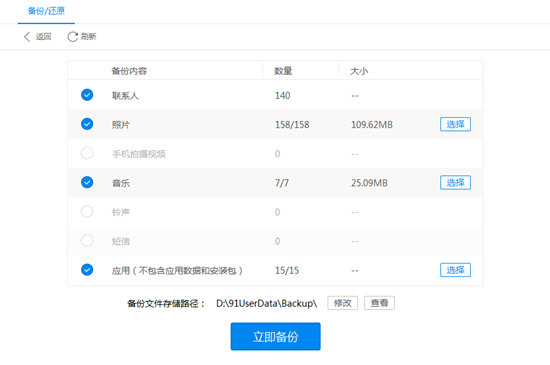Image resolution: width=550 pixels, height=365 pixels.
Task: Click 选择 button in the 应用 row
Action: click(x=455, y=270)
